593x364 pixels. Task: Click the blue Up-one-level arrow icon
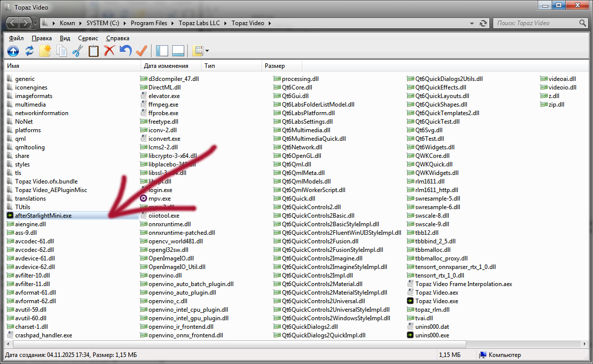(x=13, y=51)
